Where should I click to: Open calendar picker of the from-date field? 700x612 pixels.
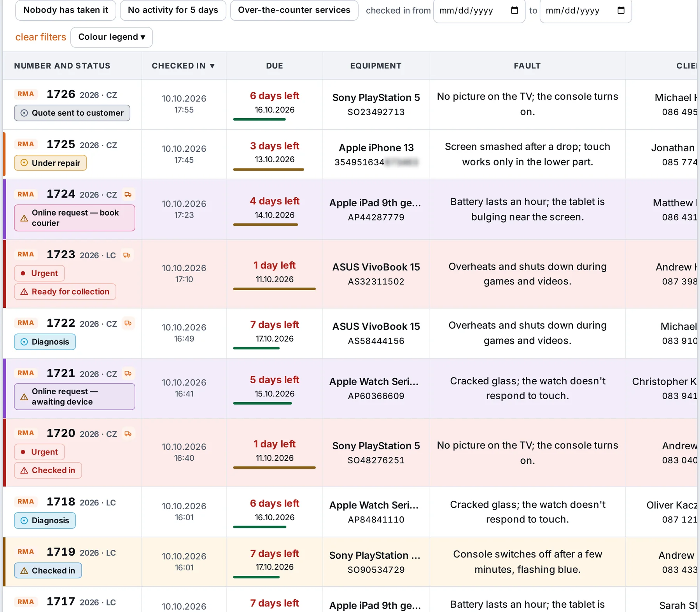pos(514,11)
